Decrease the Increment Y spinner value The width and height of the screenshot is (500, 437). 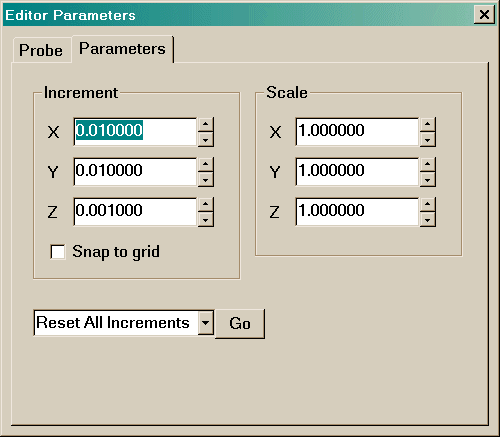[x=205, y=180]
